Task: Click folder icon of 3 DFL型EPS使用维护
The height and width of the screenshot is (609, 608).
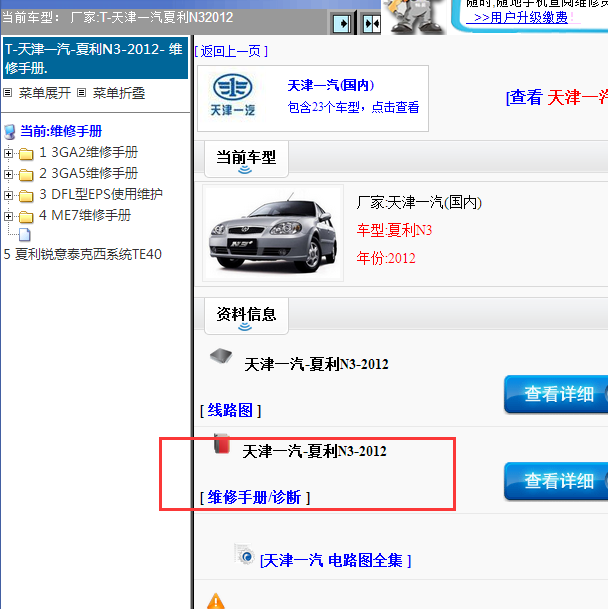Action: coord(26,196)
